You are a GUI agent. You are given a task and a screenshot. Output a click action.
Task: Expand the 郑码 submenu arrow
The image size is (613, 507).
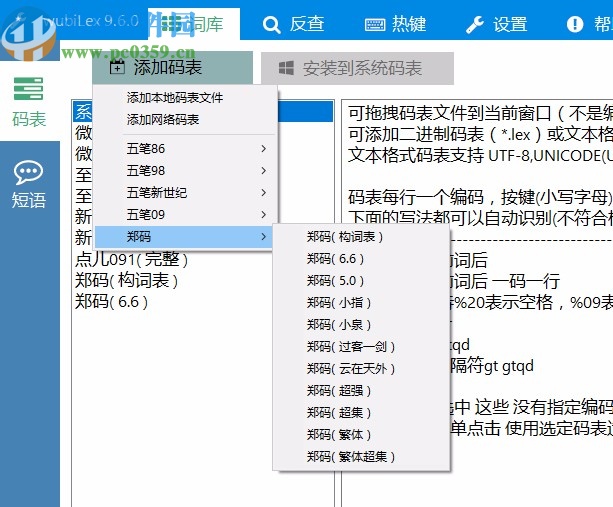263,236
